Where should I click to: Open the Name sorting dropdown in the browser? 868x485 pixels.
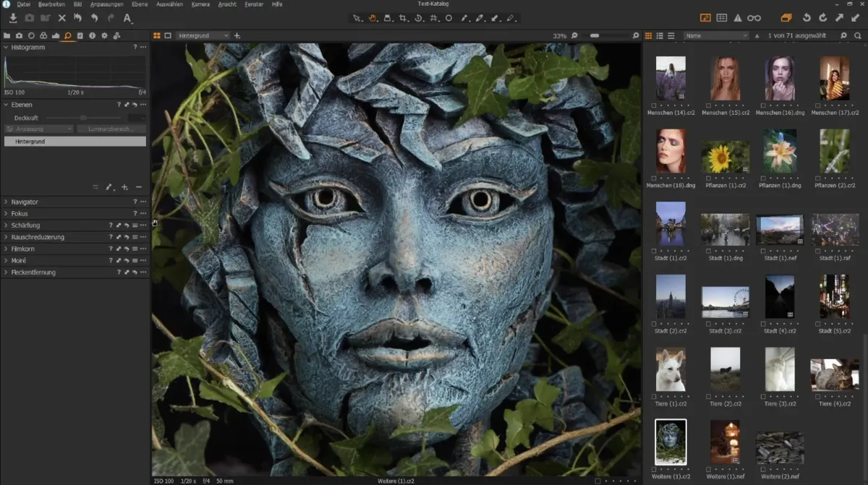point(716,35)
